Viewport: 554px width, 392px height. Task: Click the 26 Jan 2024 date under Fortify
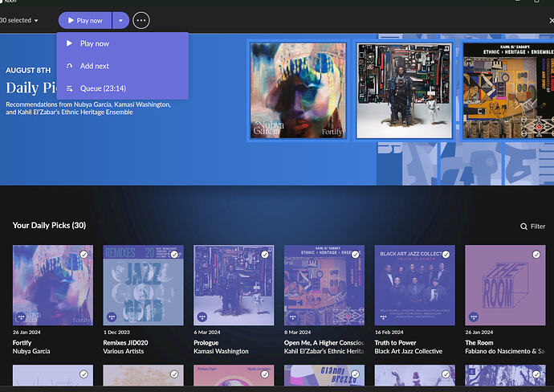click(x=26, y=333)
